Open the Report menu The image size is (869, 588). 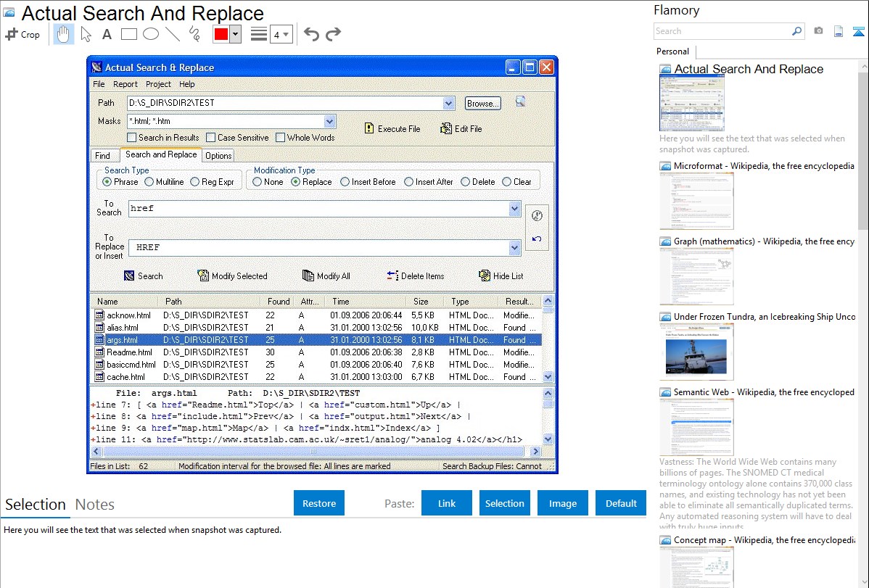[125, 84]
